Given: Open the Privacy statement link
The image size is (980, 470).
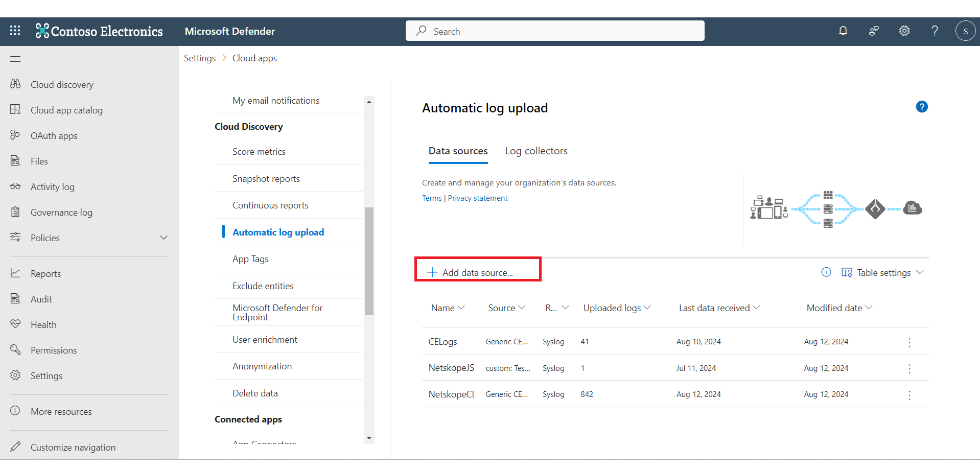Looking at the screenshot, I should (x=478, y=198).
